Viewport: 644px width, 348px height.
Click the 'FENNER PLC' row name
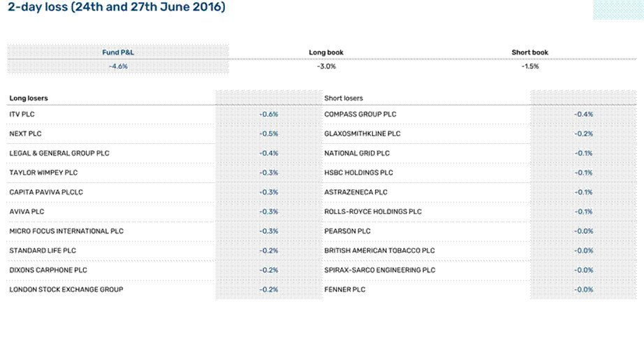pos(344,289)
